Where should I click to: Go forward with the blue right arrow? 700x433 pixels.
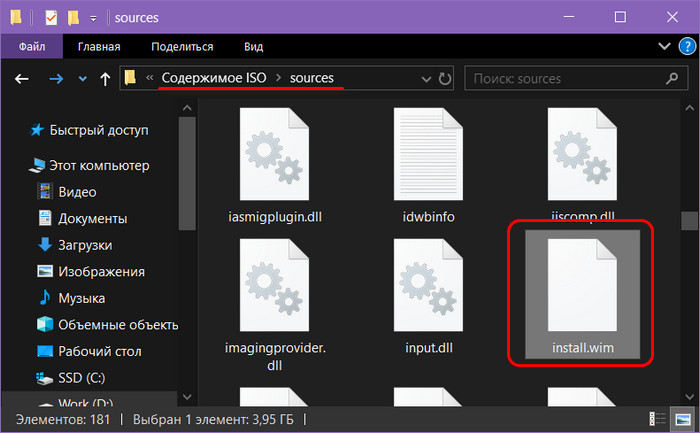tap(56, 79)
